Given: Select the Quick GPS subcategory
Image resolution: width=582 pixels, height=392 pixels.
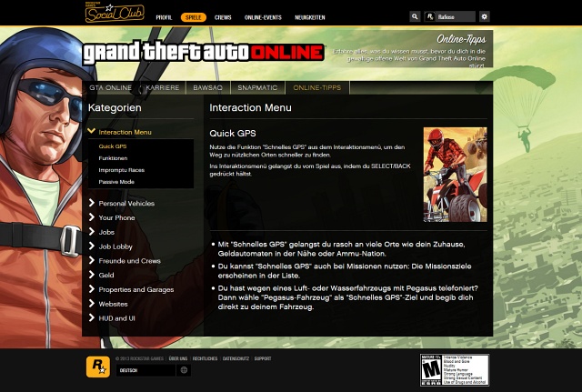Looking at the screenshot, I should click(113, 146).
